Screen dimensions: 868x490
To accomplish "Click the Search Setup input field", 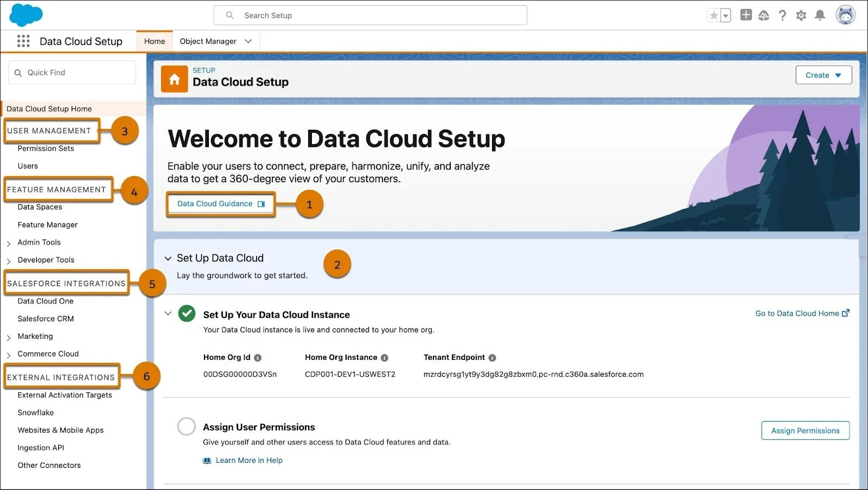I will [x=371, y=15].
